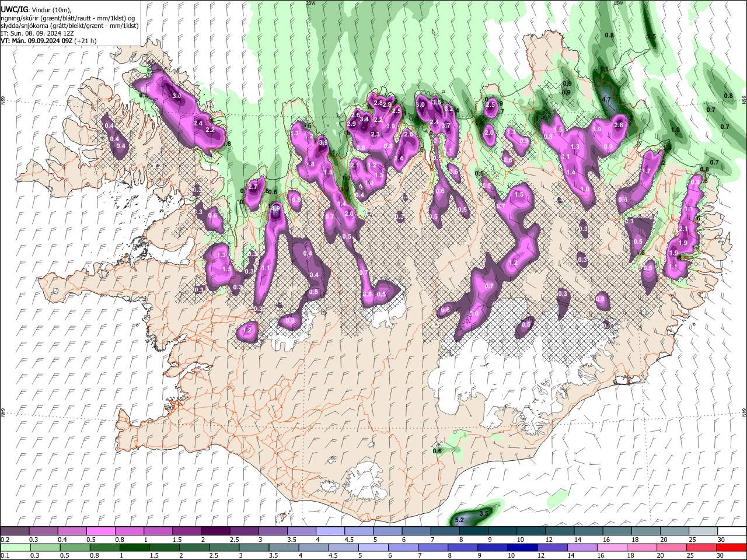Click the 3.4 snowfall value on the map
This screenshot has height=560, width=747.
365,120
